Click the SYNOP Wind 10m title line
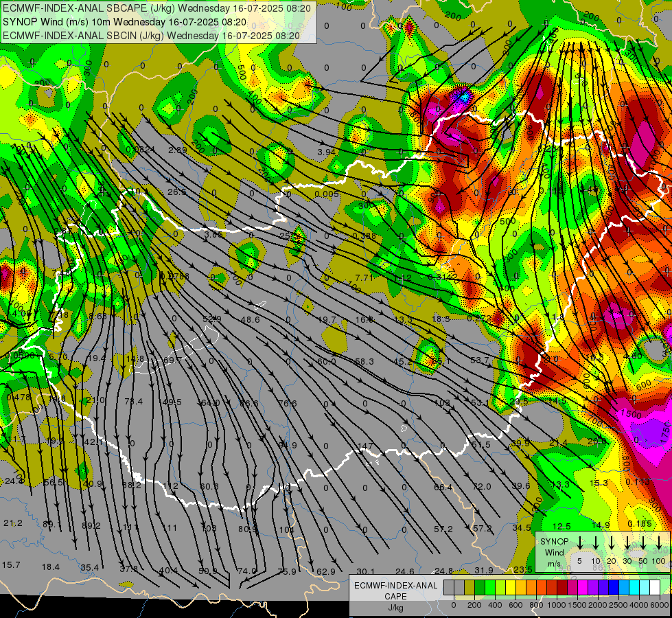672x618 pixels. 124,22
